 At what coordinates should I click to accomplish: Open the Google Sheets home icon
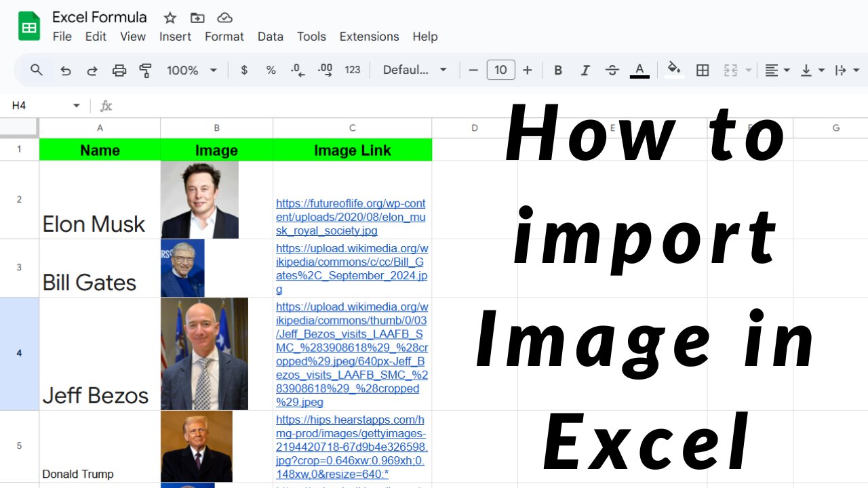[29, 26]
